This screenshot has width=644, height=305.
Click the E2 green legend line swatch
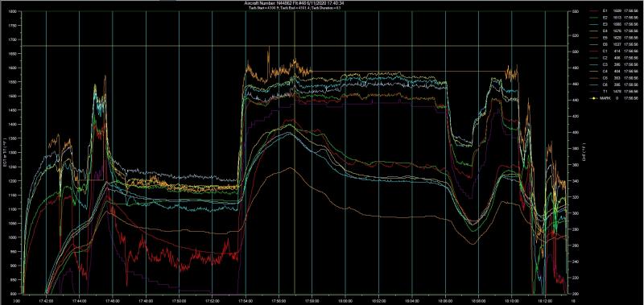(595, 18)
